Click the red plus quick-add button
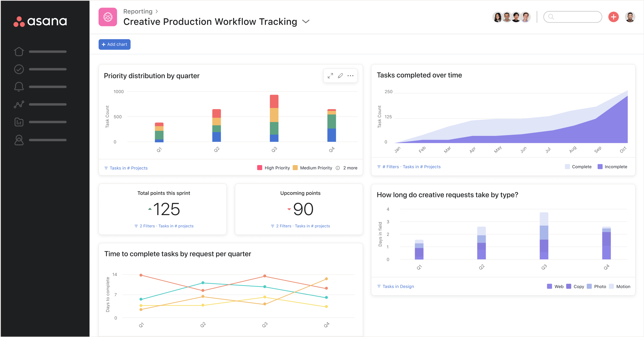The width and height of the screenshot is (644, 337). tap(613, 17)
